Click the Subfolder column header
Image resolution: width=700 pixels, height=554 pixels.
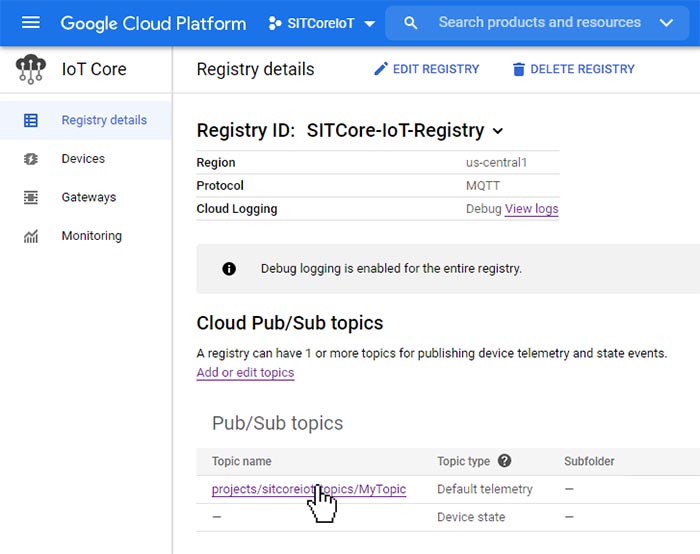click(589, 461)
